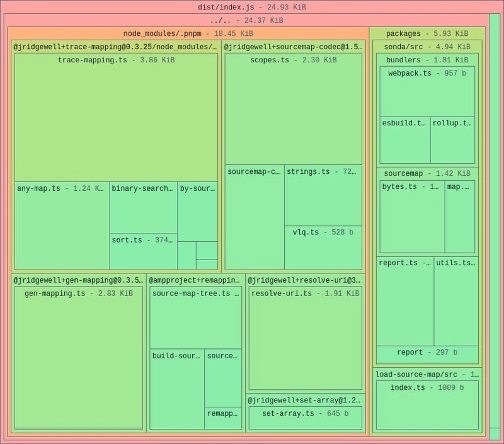Zoom into the node_modules/.pnpm group header
The height and width of the screenshot is (444, 504).
tap(188, 33)
